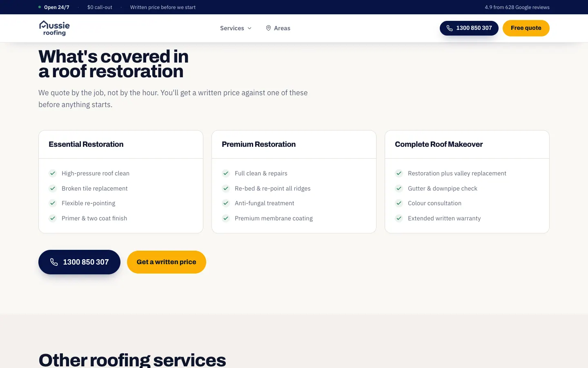This screenshot has height=368, width=588.
Task: Click Get a written price button
Action: 167,262
